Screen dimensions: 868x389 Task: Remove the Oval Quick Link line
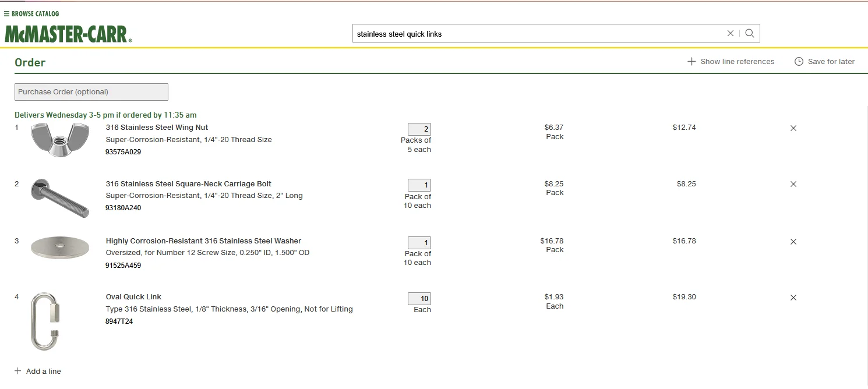pyautogui.click(x=793, y=298)
